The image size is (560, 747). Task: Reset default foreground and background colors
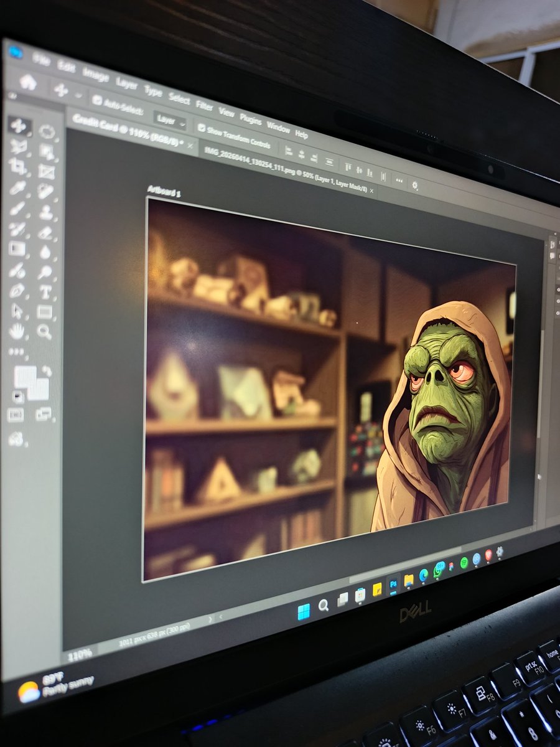17,397
